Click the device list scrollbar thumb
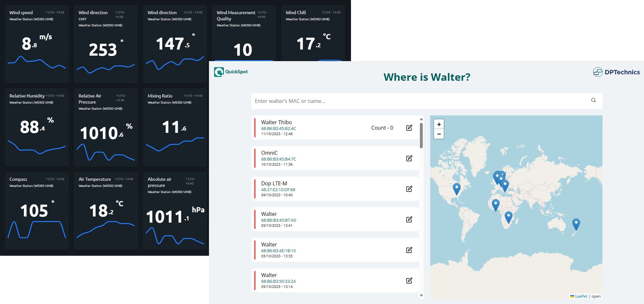 pyautogui.click(x=421, y=135)
